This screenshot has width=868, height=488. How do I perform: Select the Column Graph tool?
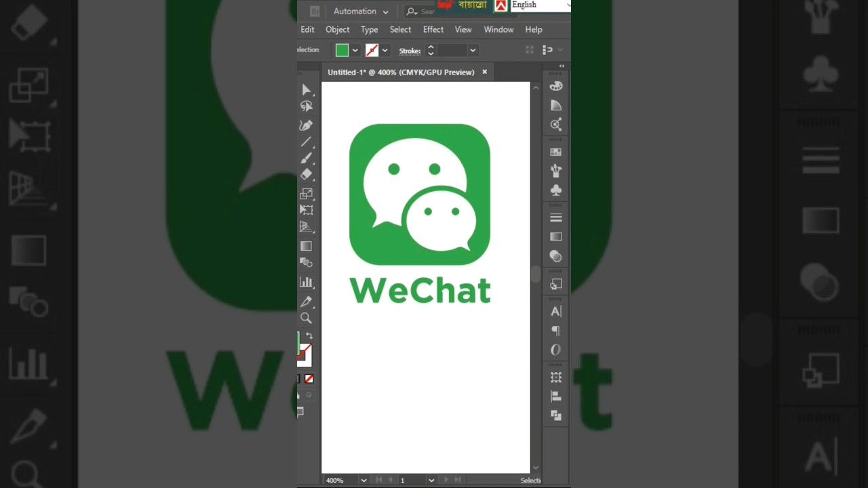(x=307, y=282)
